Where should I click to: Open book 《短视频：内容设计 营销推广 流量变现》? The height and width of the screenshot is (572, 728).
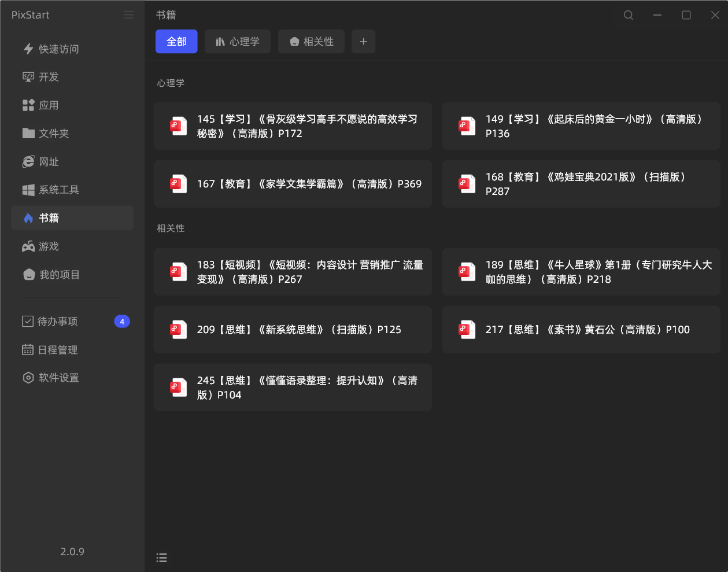293,272
